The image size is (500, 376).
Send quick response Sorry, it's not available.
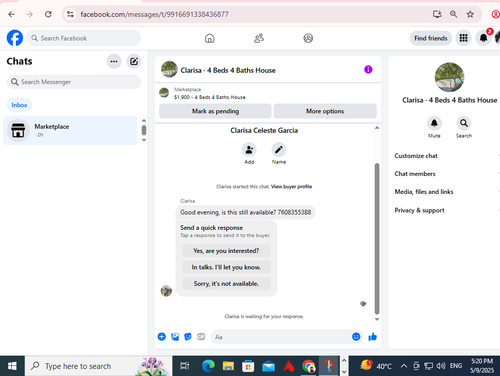tap(226, 283)
